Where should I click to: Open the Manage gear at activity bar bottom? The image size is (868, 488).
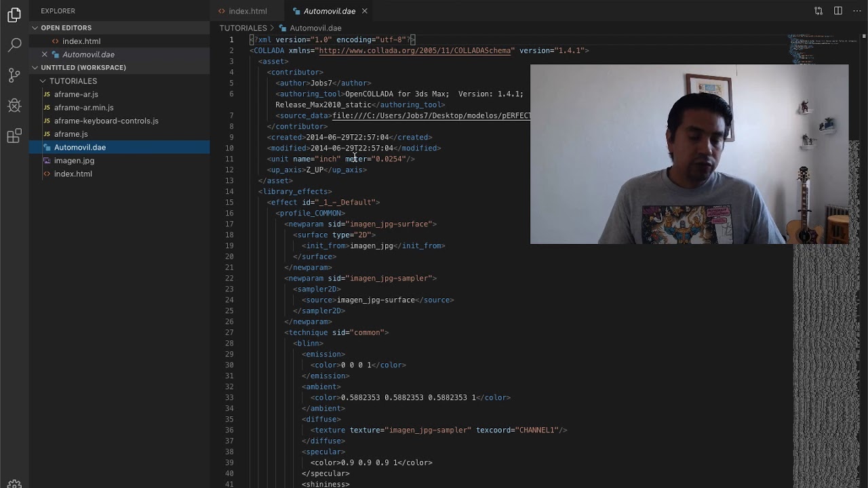(14, 484)
